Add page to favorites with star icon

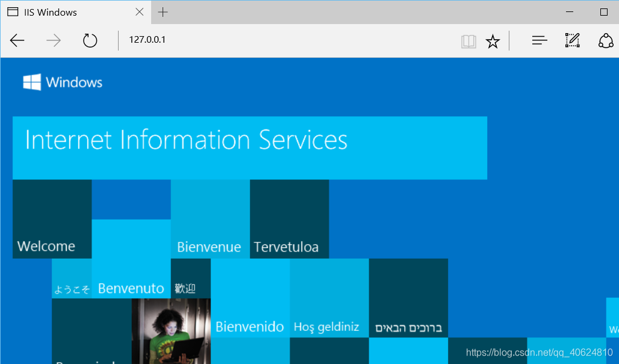(x=493, y=41)
